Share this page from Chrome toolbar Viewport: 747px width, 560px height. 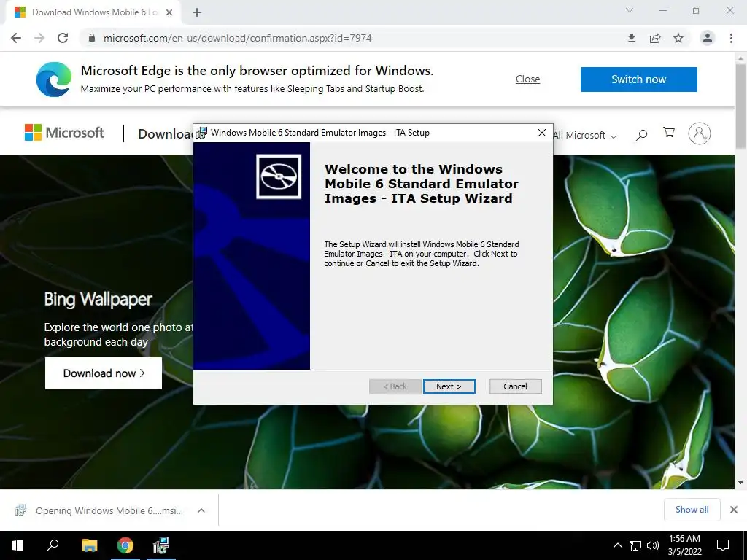[x=655, y=38]
